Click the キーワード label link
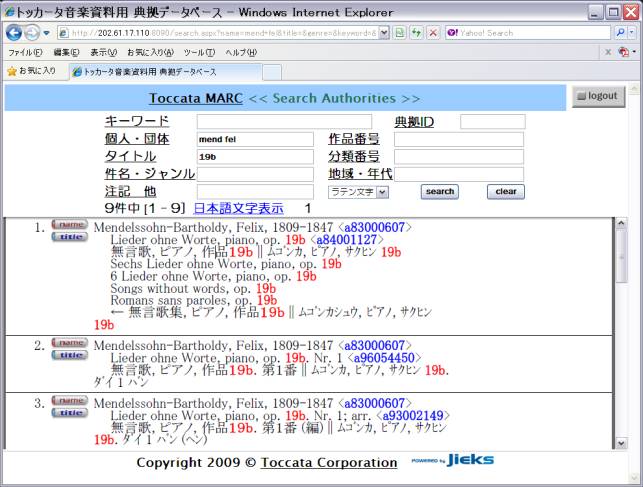 [x=137, y=122]
